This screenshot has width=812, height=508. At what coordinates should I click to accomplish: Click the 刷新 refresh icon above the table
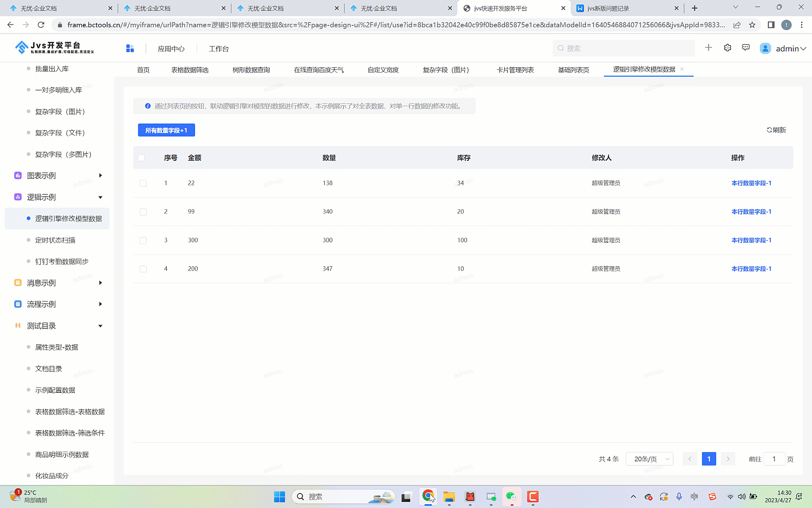click(770, 130)
